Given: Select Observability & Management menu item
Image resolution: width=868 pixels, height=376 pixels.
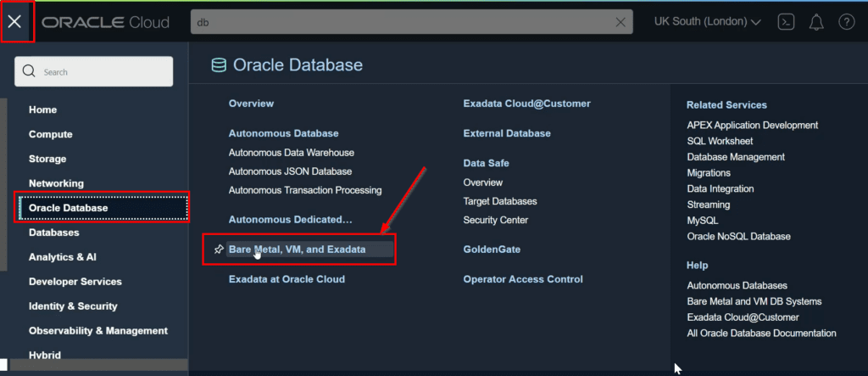Looking at the screenshot, I should pos(98,330).
